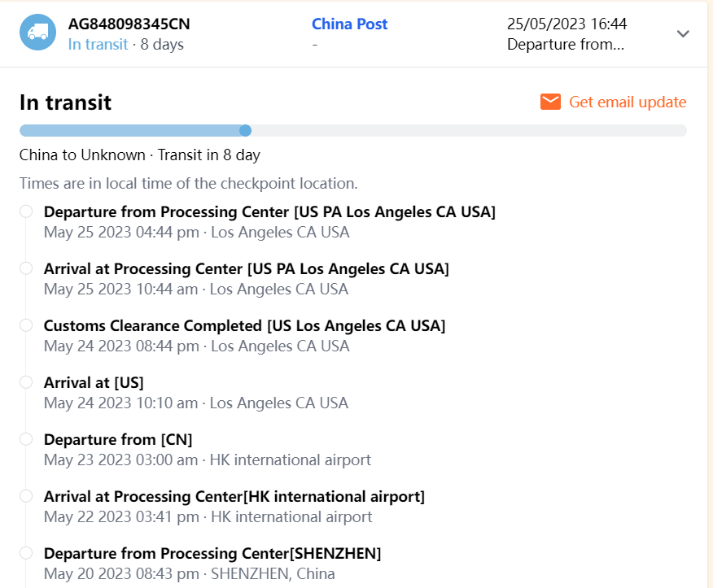Screen dimensions: 713x588
Task: Select Departure from Processing Center SHENZHEN marker
Action: (x=26, y=553)
